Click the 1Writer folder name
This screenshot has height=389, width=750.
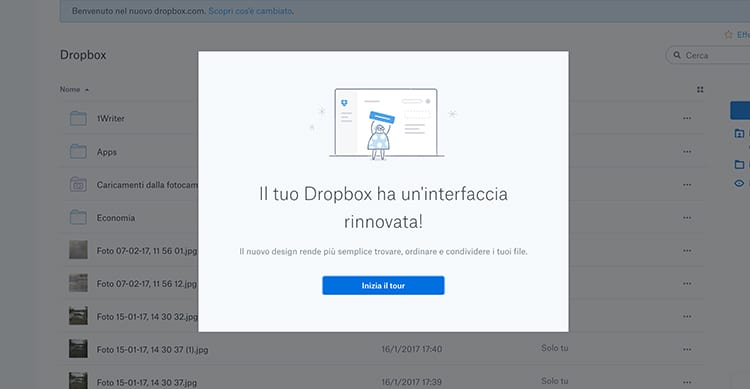pyautogui.click(x=110, y=118)
